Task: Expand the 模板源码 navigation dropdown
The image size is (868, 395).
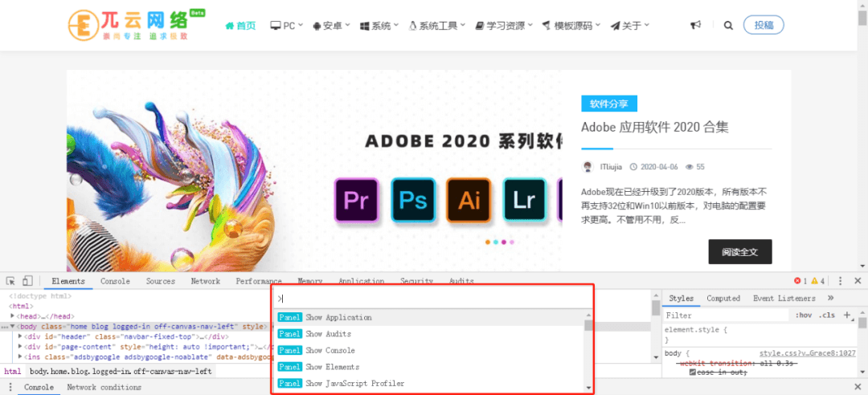Action: (x=571, y=26)
